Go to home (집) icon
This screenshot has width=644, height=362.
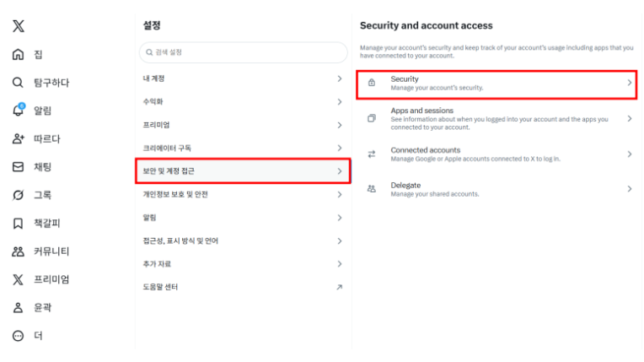18,55
